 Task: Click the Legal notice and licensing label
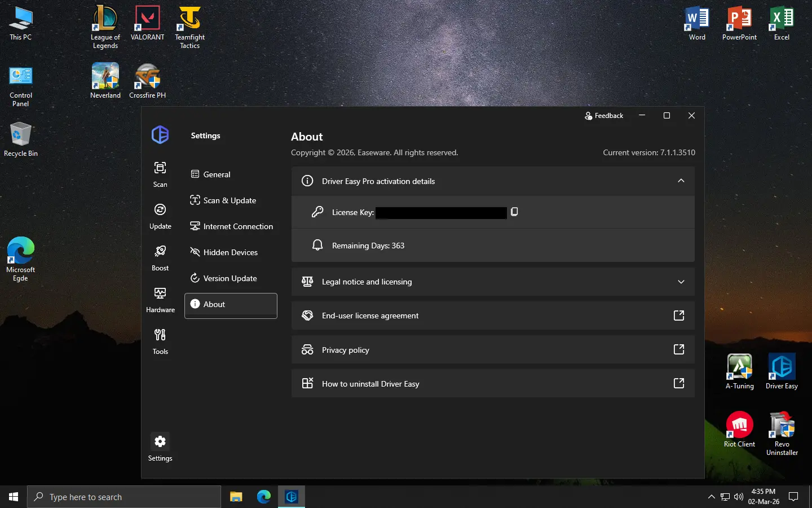pos(367,282)
